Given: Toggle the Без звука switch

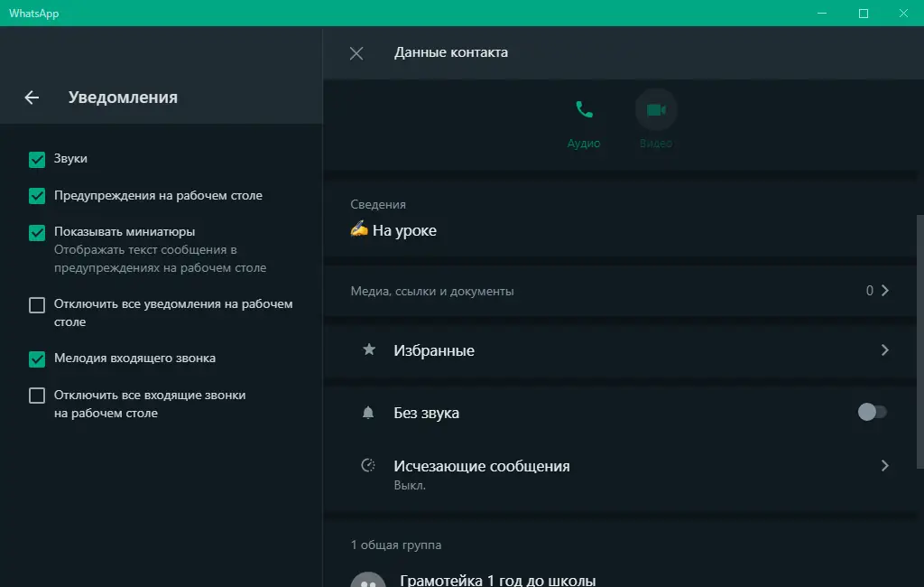Looking at the screenshot, I should (x=872, y=412).
